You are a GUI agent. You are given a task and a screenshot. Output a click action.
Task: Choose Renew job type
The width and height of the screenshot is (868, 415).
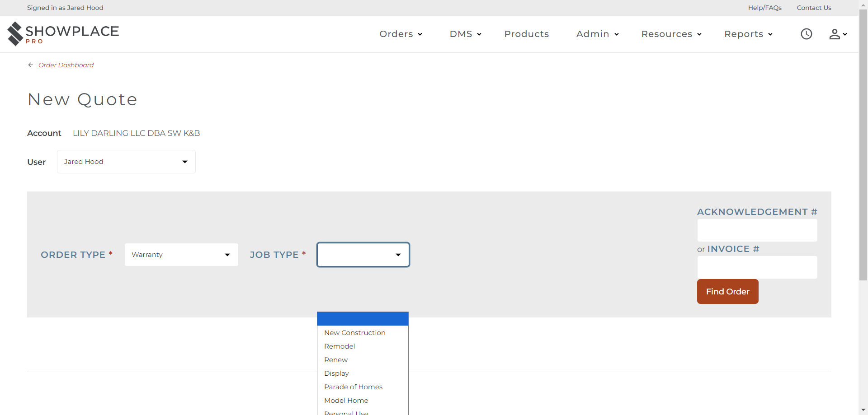point(363,360)
